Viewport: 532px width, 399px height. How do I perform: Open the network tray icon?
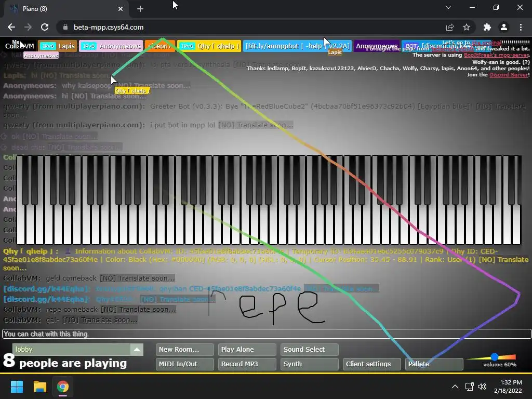[x=470, y=387]
